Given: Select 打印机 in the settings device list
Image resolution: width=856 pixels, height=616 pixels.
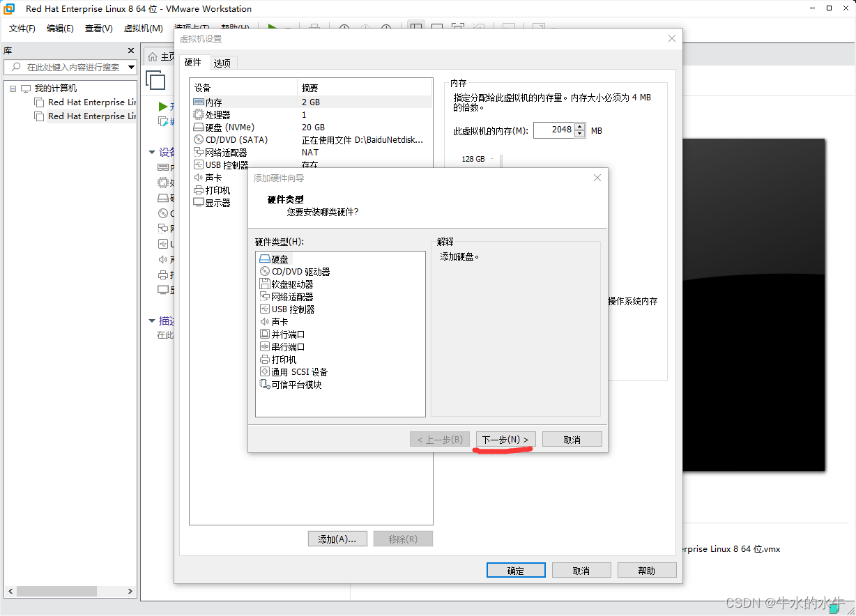Looking at the screenshot, I should point(212,190).
